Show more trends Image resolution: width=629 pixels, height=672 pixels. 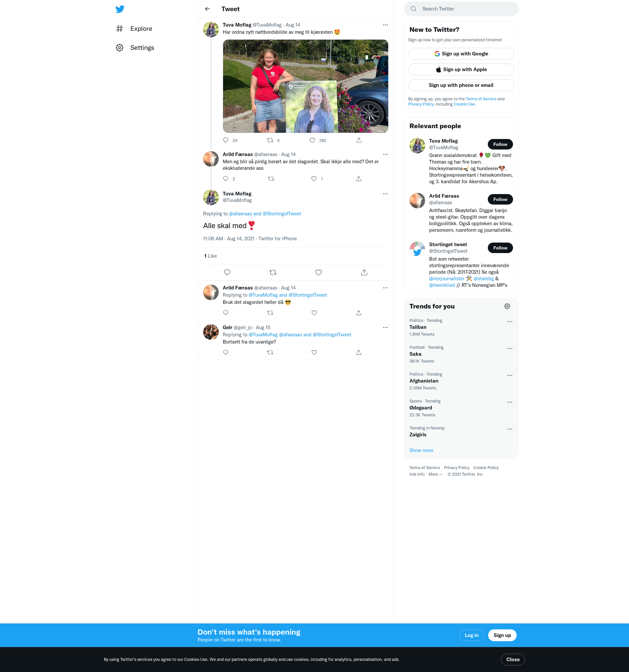pyautogui.click(x=421, y=451)
